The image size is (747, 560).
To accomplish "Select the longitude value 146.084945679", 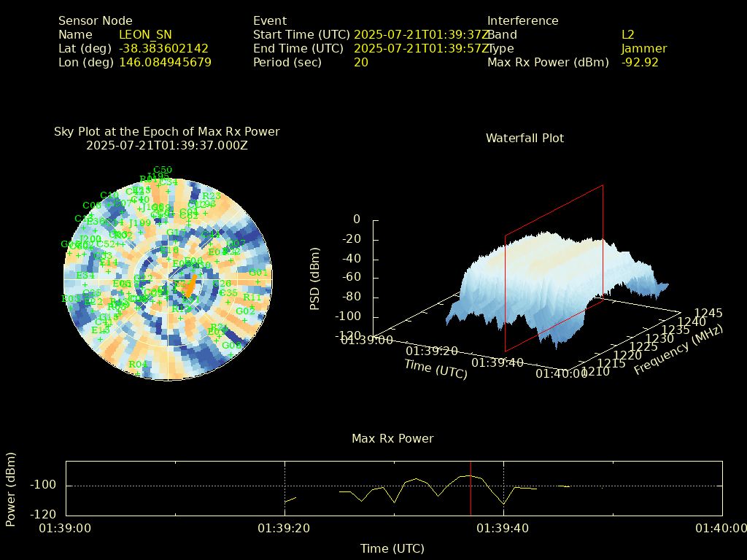I will [x=165, y=62].
